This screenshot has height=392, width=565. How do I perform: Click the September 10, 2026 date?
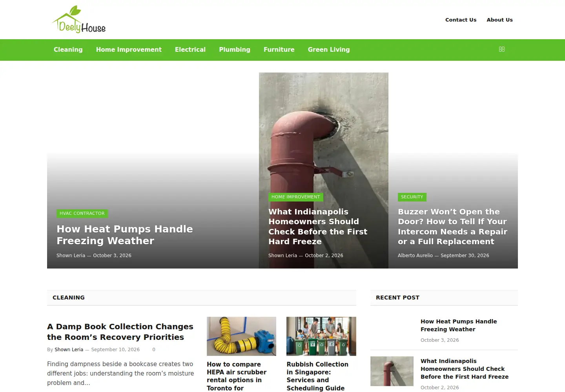115,350
